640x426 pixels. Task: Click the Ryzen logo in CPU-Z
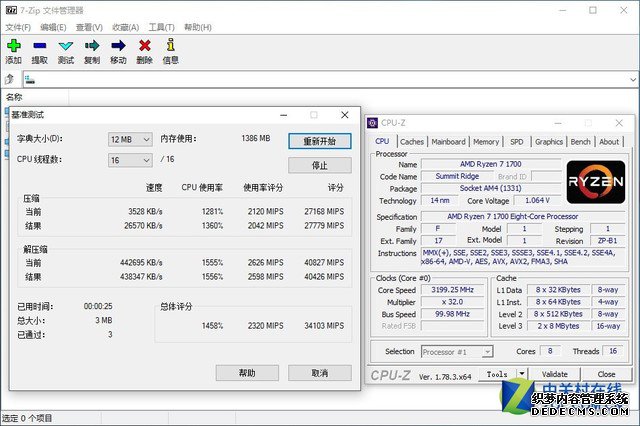tap(596, 182)
